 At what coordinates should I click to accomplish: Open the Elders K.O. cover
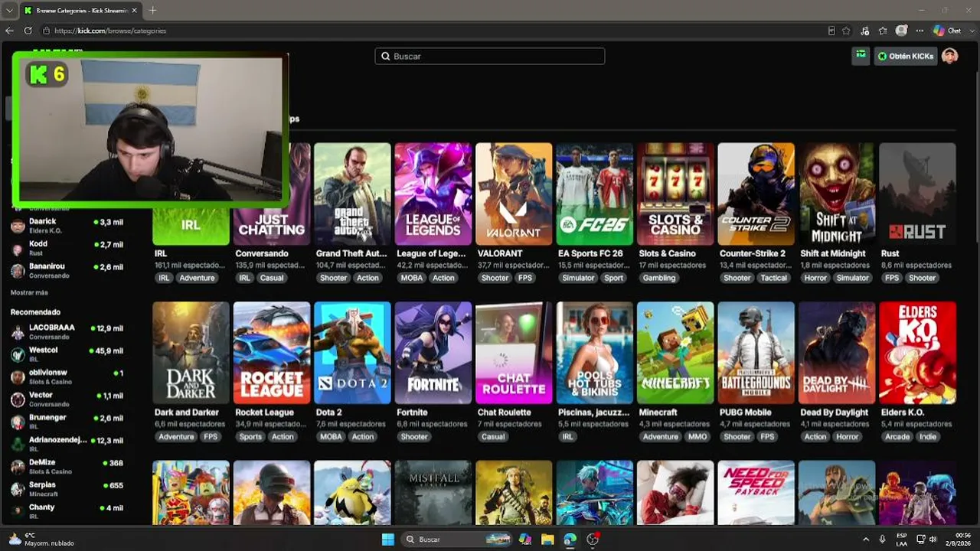click(x=918, y=353)
